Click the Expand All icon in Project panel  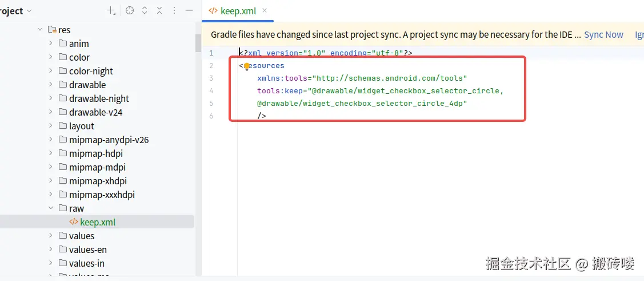145,11
